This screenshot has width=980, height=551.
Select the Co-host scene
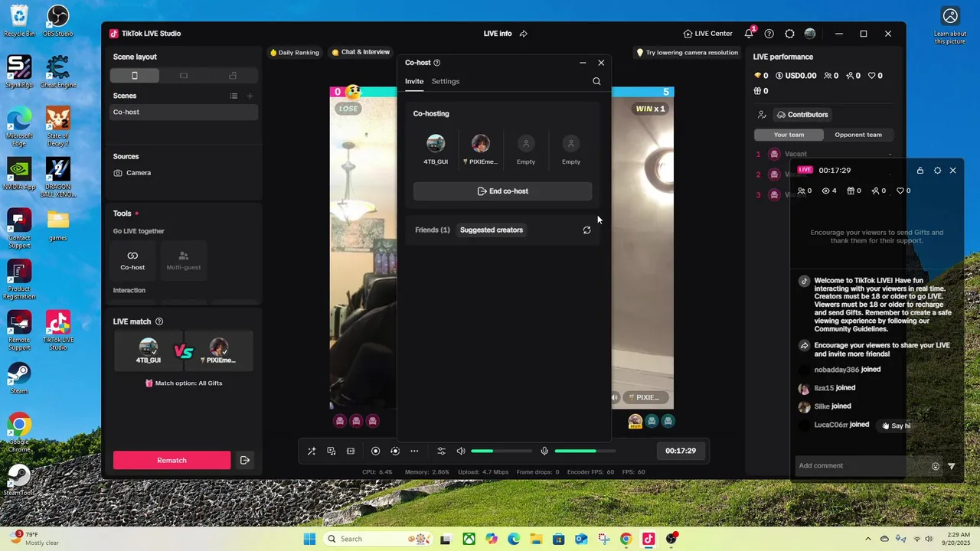184,112
